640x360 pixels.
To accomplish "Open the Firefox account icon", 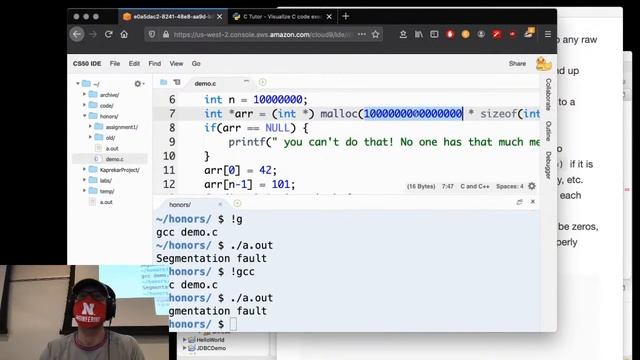I will pyautogui.click(x=481, y=34).
